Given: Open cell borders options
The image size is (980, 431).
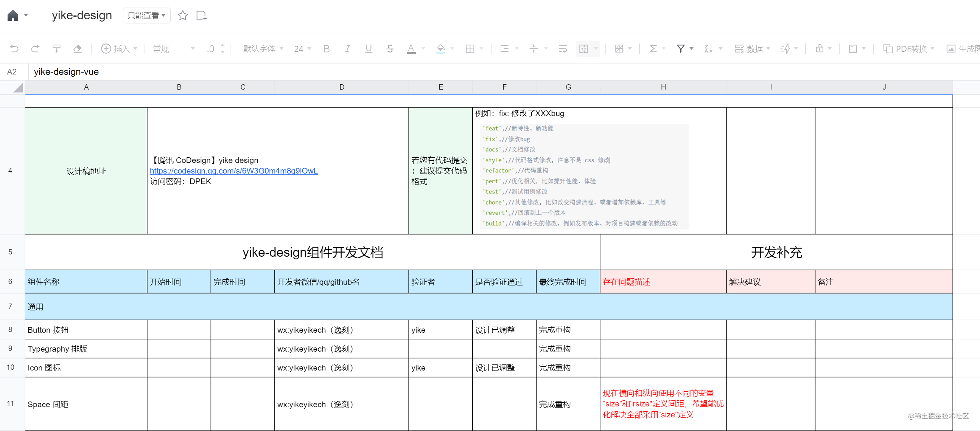Looking at the screenshot, I should point(470,49).
